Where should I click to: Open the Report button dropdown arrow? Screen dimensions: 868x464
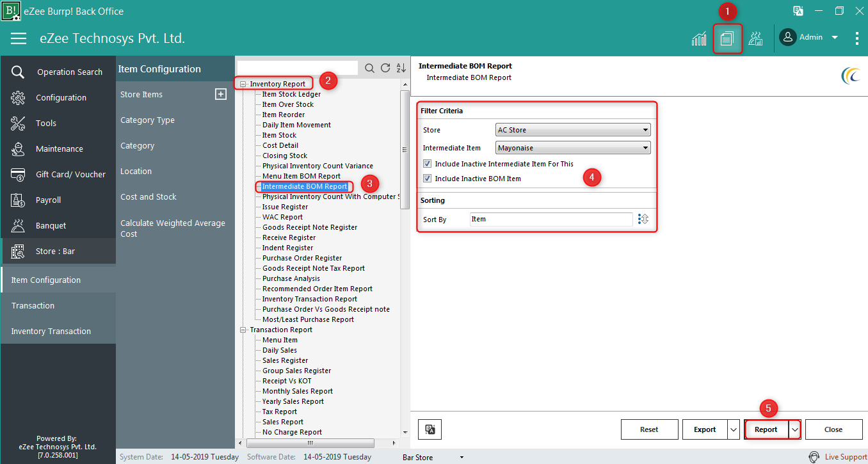794,429
